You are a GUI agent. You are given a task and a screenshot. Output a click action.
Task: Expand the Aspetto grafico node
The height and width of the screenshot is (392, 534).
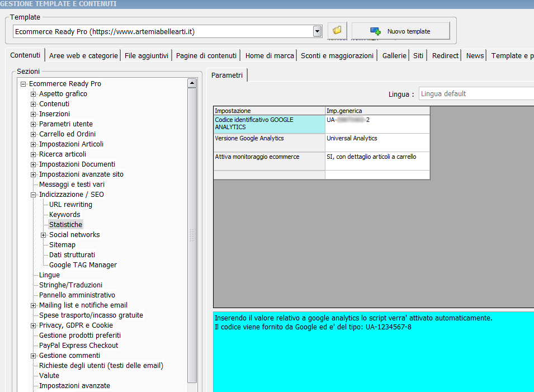click(33, 94)
